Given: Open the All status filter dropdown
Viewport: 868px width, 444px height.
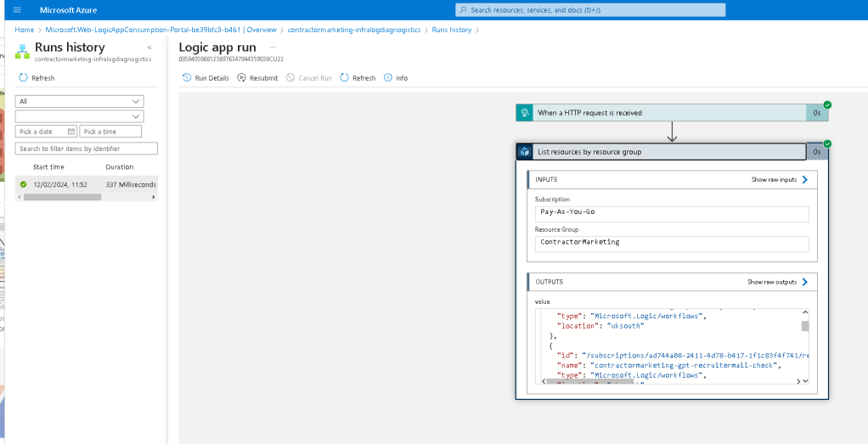Looking at the screenshot, I should click(x=80, y=101).
